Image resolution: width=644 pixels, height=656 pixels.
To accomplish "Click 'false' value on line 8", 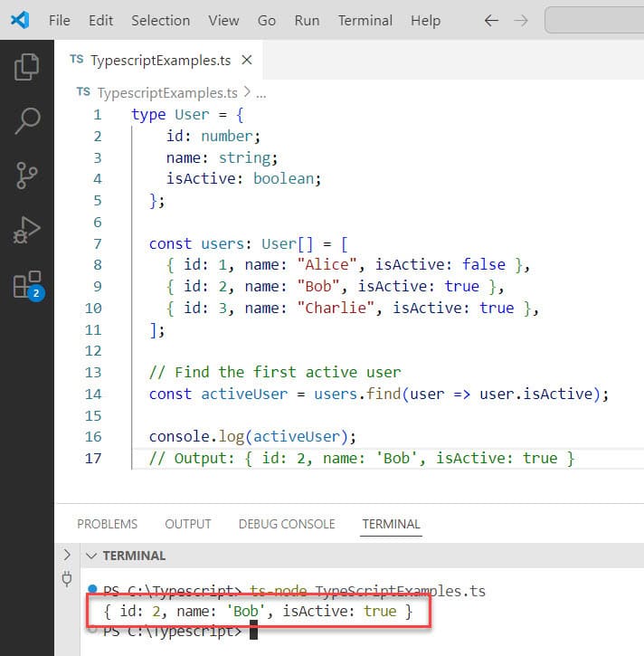I will (484, 265).
